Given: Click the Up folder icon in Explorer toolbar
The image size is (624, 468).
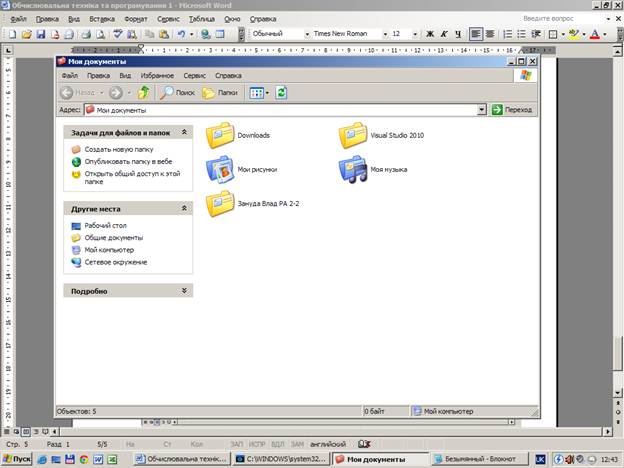Looking at the screenshot, I should pos(144,92).
